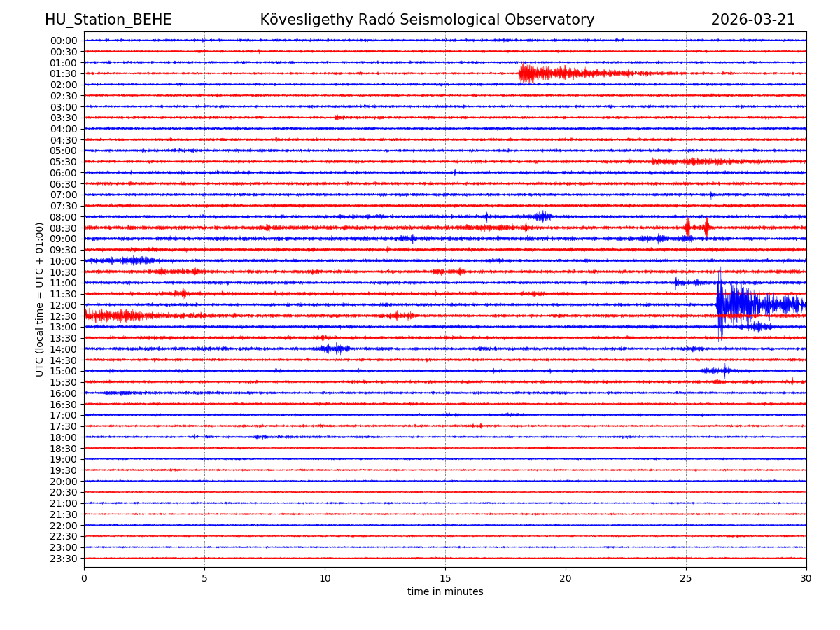
Task: Click the Kövesligethy Radó Seismological Observatory title
Action: [427, 20]
